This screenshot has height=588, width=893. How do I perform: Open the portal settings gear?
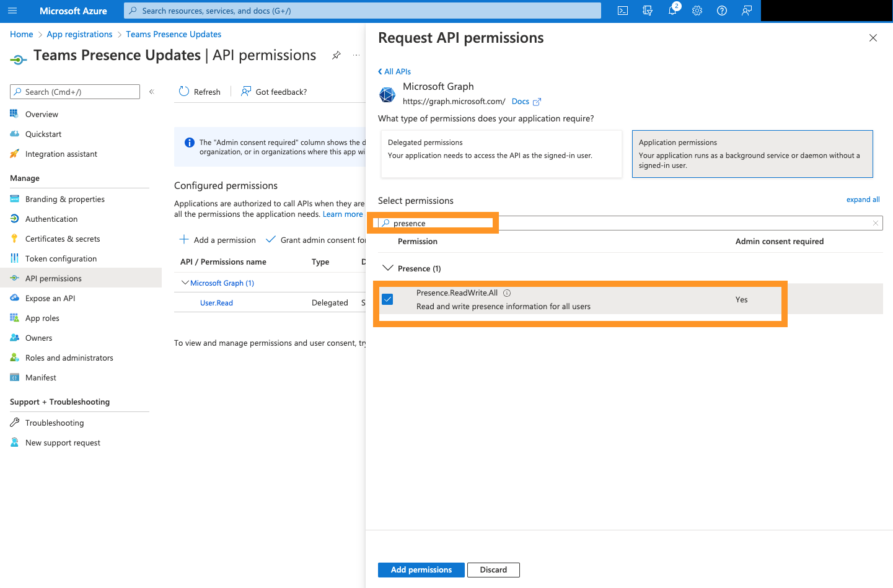[x=697, y=11]
